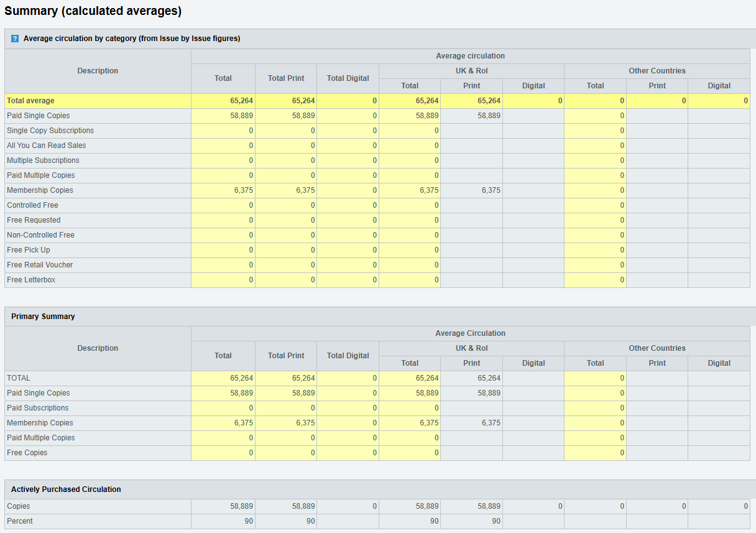Select the uppercase 'TOTAL' row in Primary Summary

tap(19, 378)
